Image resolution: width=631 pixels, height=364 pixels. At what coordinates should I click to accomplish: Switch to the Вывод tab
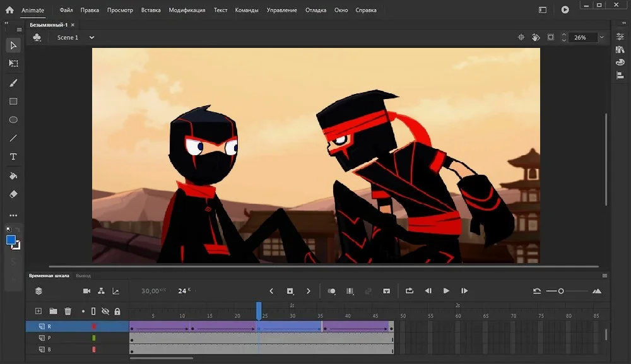tap(83, 276)
